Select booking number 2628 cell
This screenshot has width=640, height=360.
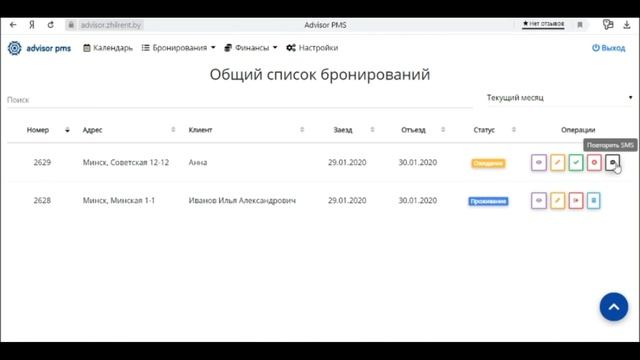[42, 200]
